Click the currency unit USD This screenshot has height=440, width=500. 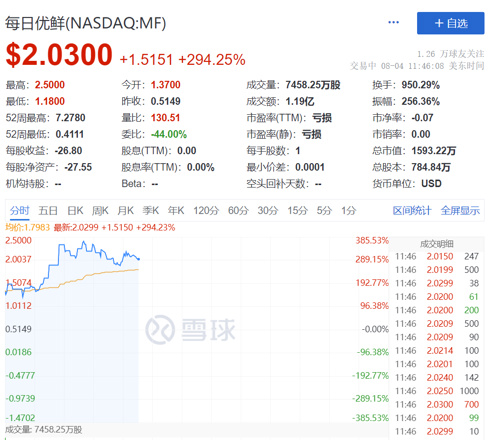(431, 184)
